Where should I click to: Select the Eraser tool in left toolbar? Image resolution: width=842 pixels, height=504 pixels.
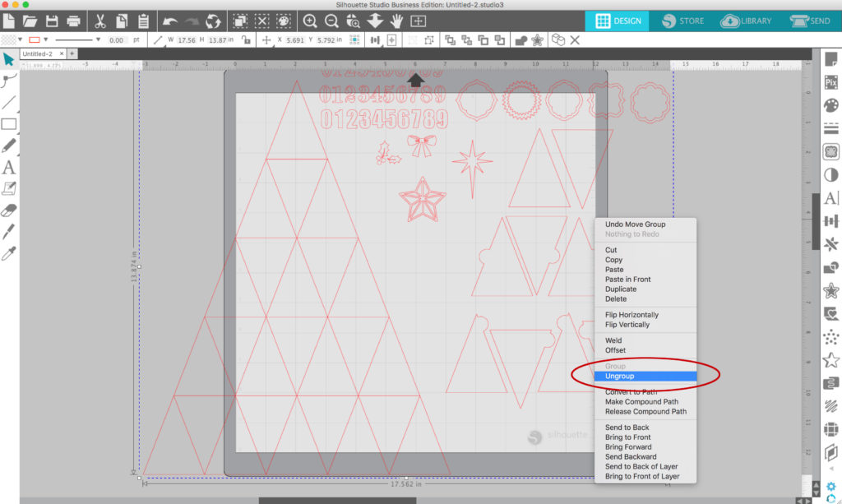[x=9, y=210]
